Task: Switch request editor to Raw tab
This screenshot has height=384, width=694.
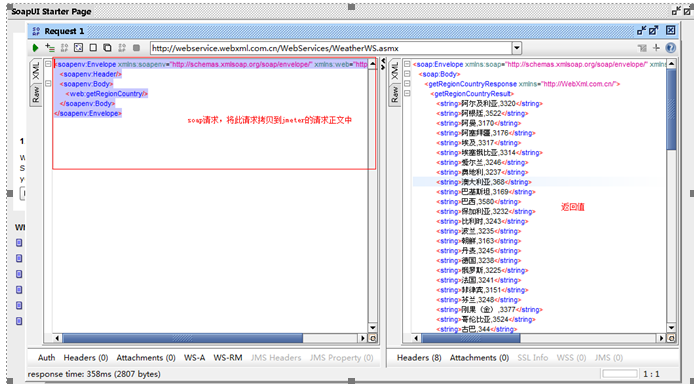Action: pos(36,94)
